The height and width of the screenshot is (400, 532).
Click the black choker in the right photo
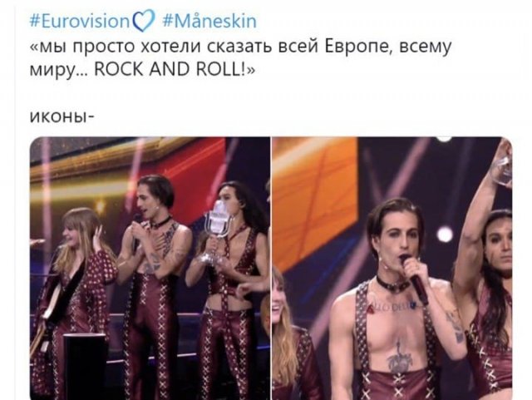tap(392, 284)
